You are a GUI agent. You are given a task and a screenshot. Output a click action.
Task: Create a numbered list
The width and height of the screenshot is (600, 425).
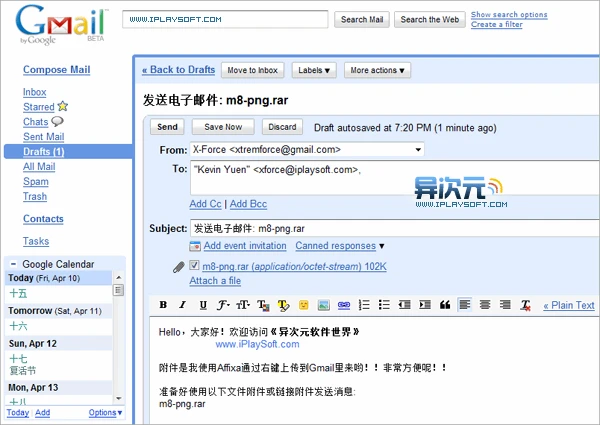coord(364,305)
